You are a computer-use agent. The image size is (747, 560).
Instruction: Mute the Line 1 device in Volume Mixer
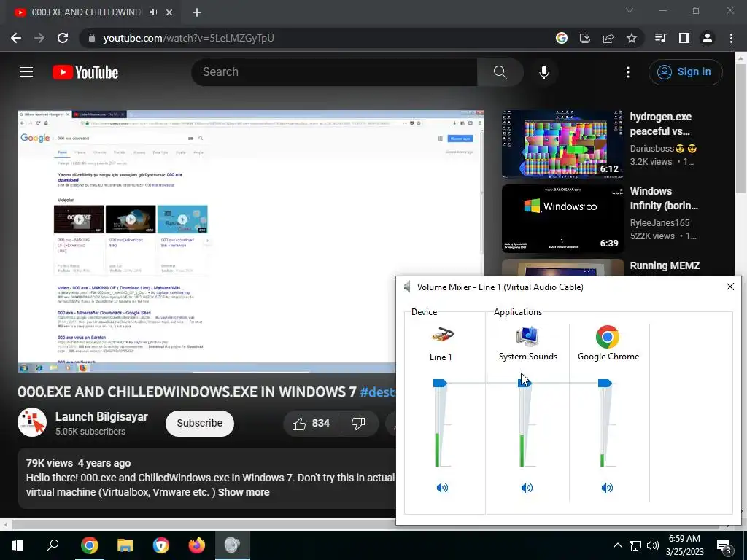[442, 487]
